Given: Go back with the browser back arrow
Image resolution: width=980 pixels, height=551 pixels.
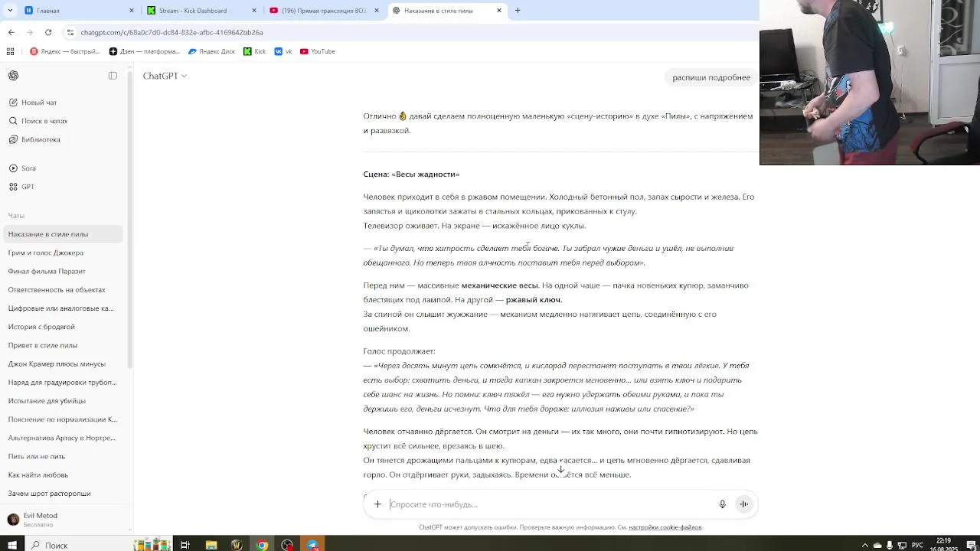Looking at the screenshot, I should [x=11, y=32].
